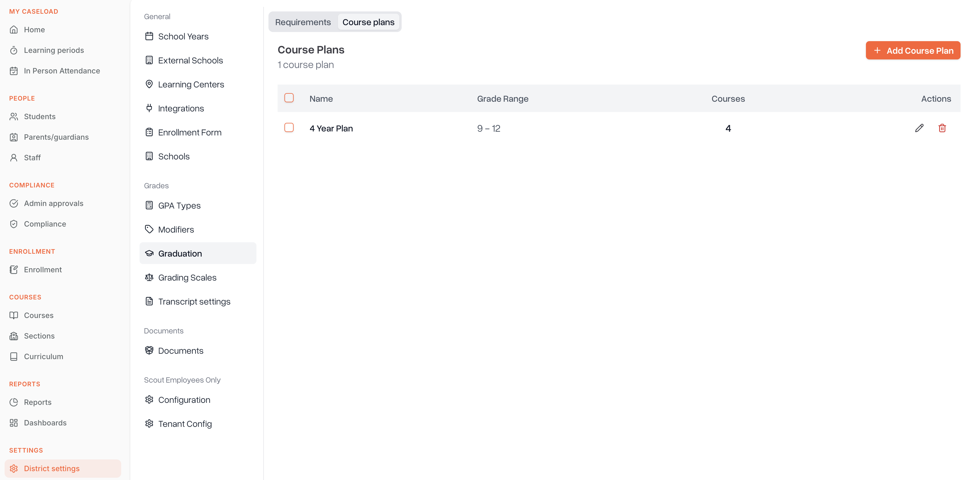
Task: Click the calendar icon beside School Years
Action: coord(149,36)
